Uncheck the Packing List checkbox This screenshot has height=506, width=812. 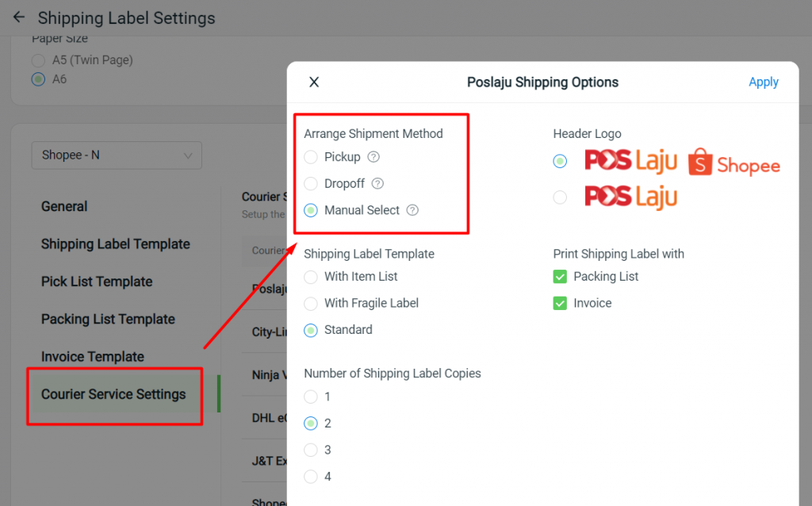coord(560,277)
